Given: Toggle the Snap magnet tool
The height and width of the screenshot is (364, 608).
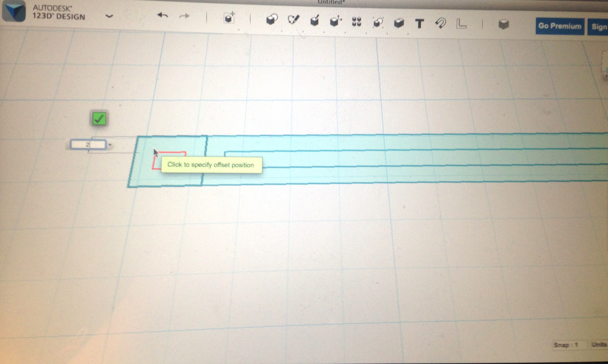Looking at the screenshot, I should [x=441, y=24].
